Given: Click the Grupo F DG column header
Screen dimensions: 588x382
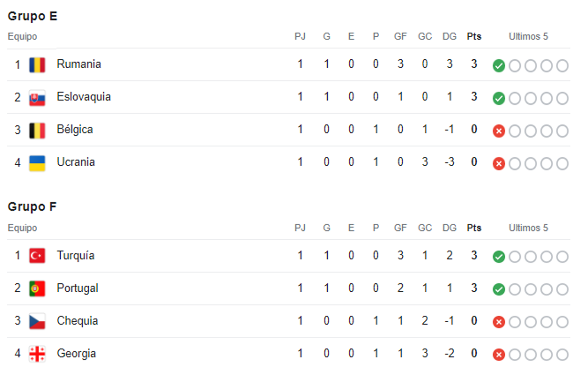Looking at the screenshot, I should tap(449, 228).
